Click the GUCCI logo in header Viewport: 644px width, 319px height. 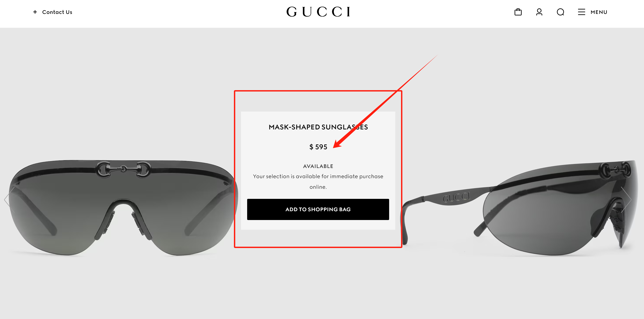pos(318,12)
